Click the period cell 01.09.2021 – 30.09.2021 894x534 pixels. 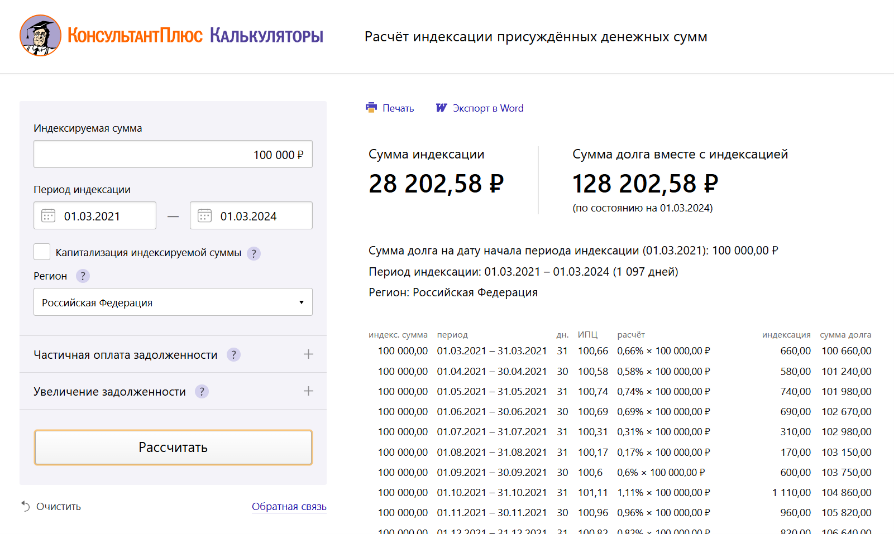tap(491, 472)
